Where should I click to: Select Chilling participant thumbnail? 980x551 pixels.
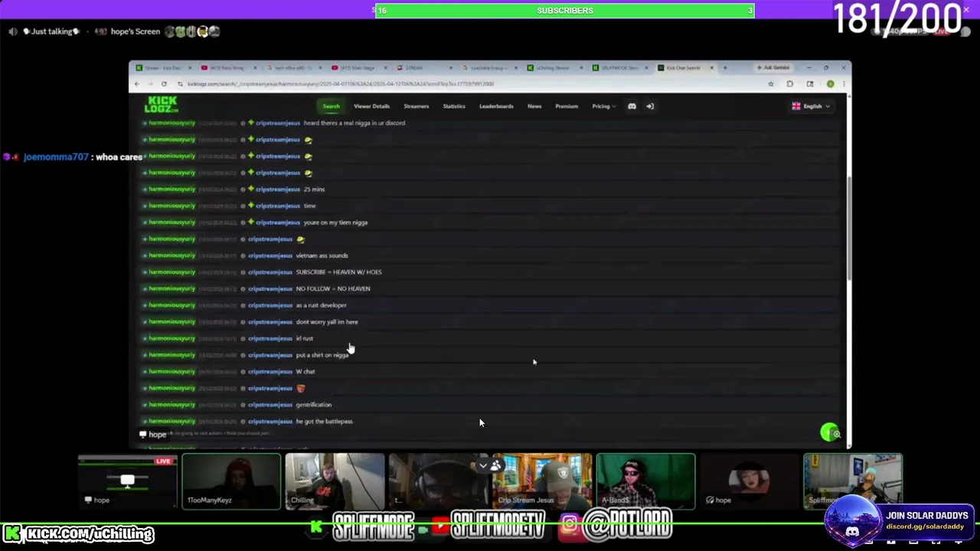[x=335, y=481]
